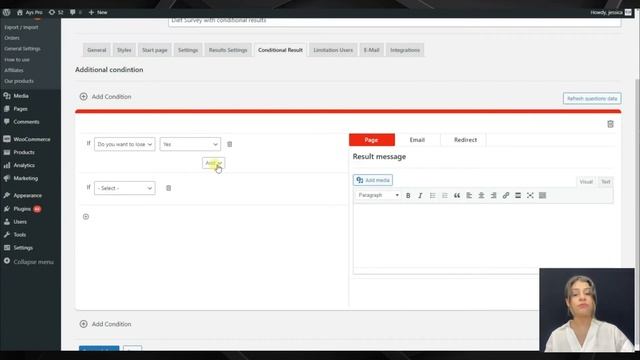Open Orders submenu item
This screenshot has height=360, width=640.
12,38
